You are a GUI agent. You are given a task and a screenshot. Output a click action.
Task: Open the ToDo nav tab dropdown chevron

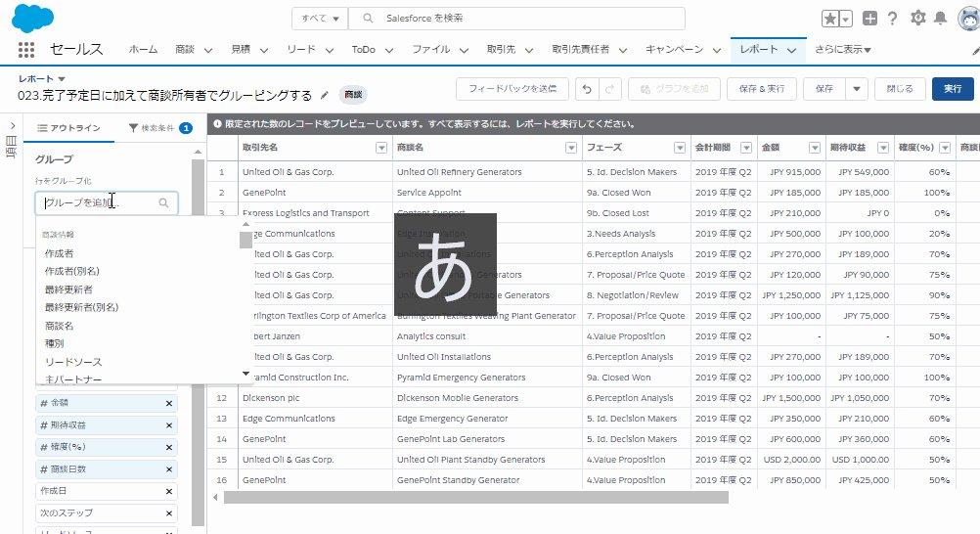click(x=388, y=51)
